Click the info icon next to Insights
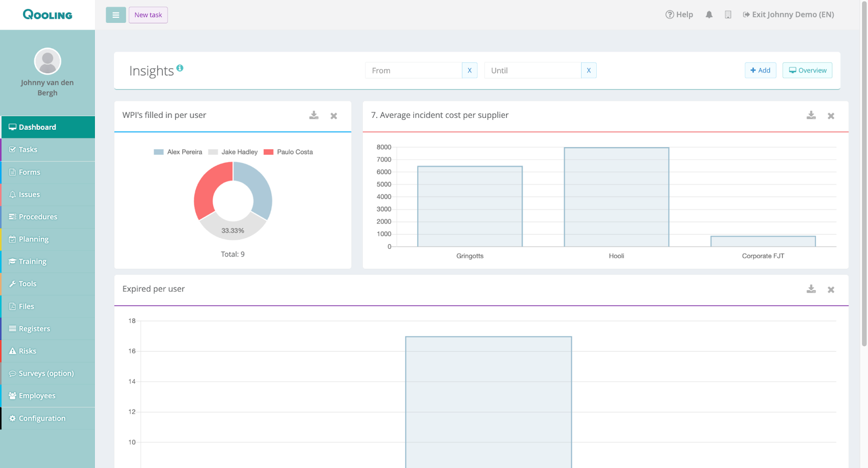Screen dimensions: 868x468 (x=180, y=68)
